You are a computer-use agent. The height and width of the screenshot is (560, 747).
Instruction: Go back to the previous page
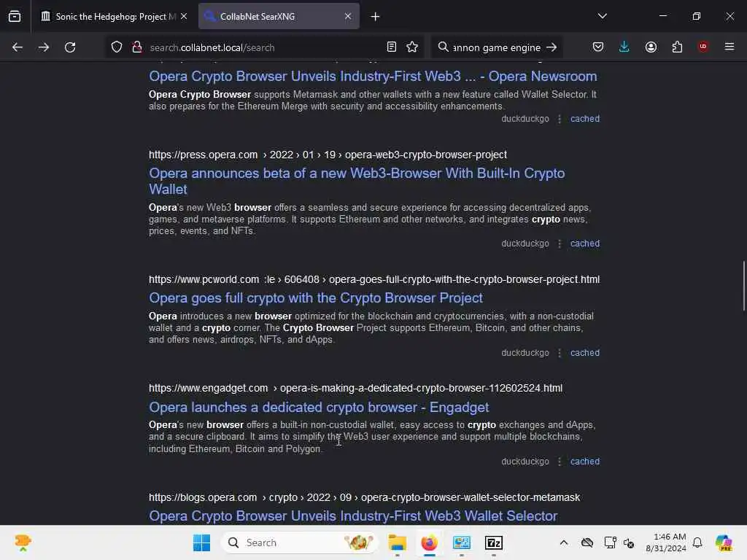click(x=18, y=47)
